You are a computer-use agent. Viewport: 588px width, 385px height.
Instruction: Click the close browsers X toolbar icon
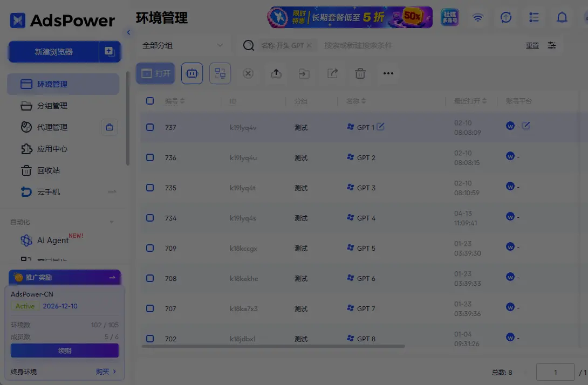point(248,73)
